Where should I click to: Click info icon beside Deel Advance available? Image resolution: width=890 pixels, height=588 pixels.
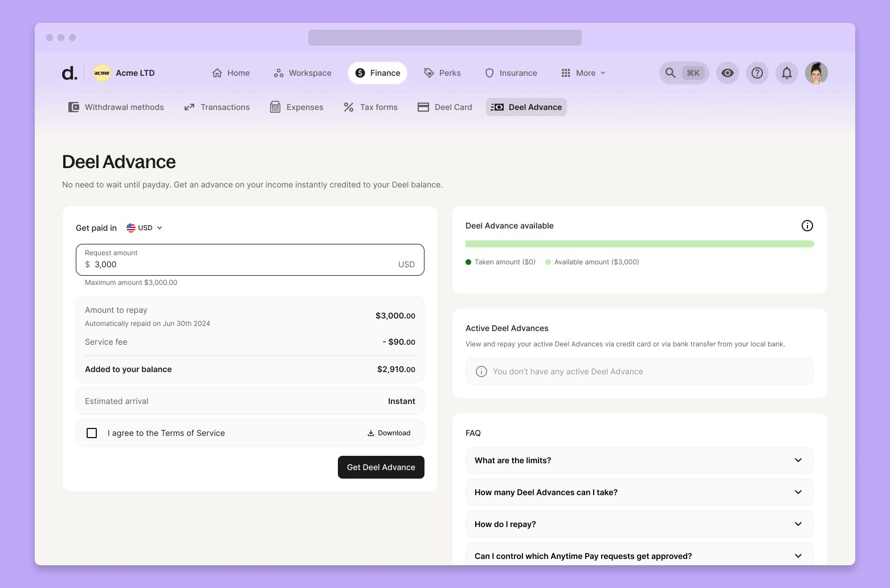coord(807,226)
